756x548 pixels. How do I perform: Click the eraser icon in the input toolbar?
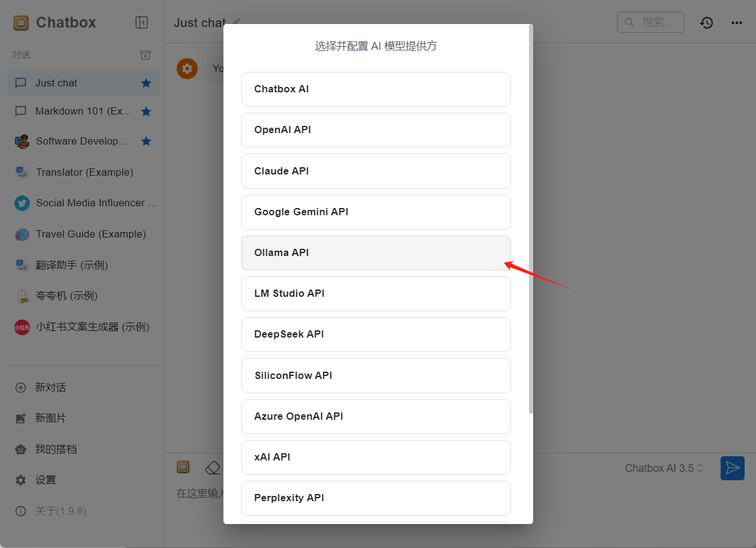click(213, 468)
